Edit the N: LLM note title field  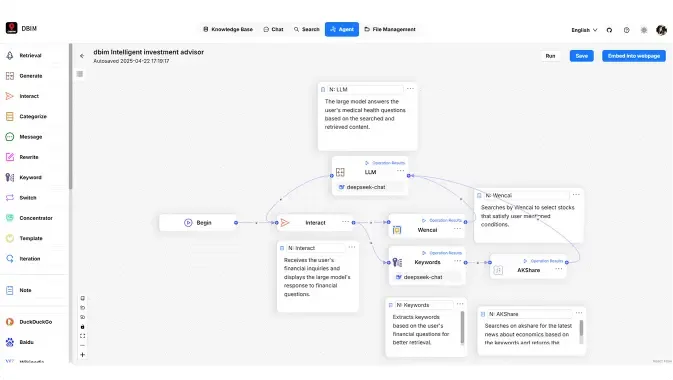[365, 89]
